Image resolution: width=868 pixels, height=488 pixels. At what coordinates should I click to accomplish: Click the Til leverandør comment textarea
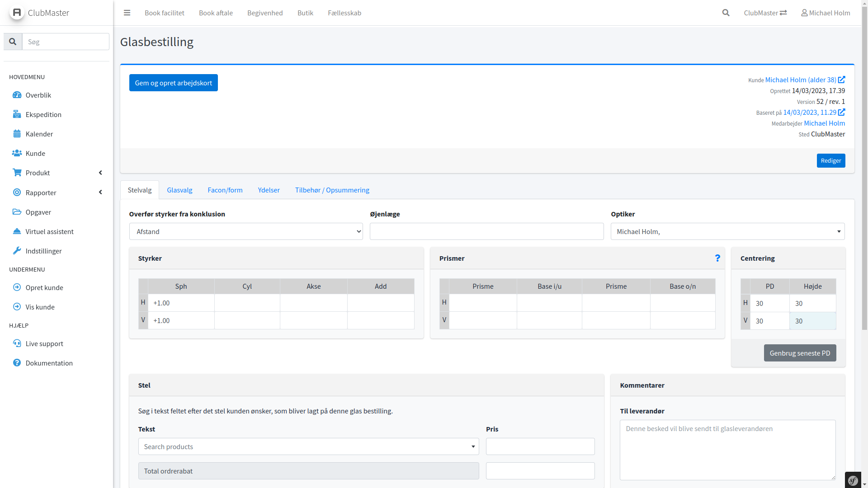[x=727, y=450]
